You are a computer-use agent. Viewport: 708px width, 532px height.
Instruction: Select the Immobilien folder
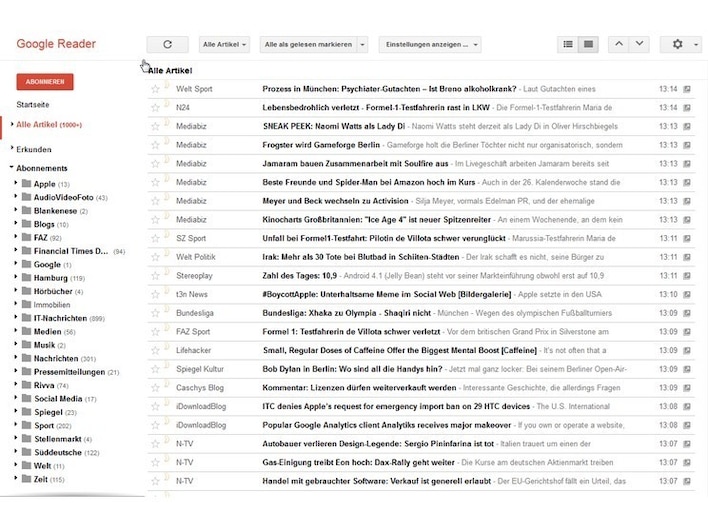pyautogui.click(x=52, y=305)
